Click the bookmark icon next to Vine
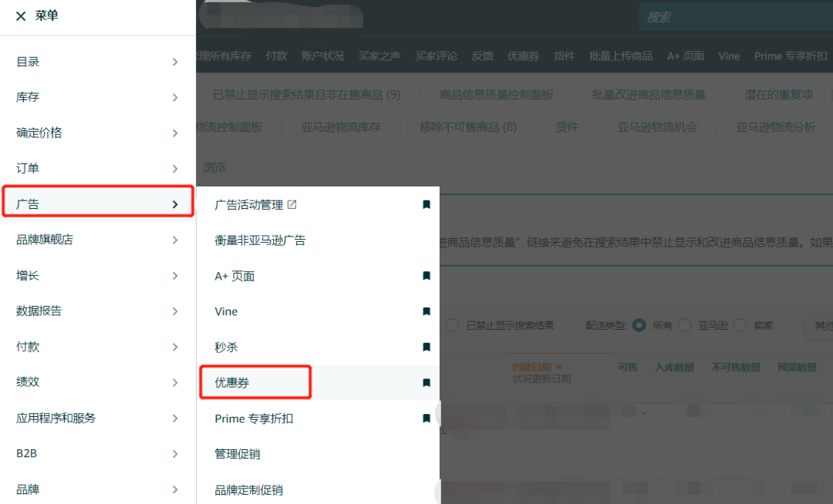Screen dimensions: 833x504 pos(427,311)
